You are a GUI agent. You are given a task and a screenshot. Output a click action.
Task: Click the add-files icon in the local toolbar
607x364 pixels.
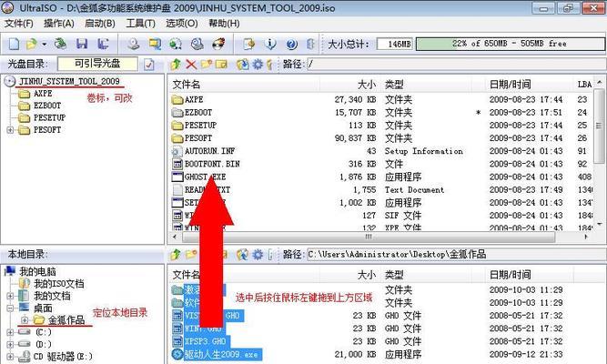[x=243, y=255]
